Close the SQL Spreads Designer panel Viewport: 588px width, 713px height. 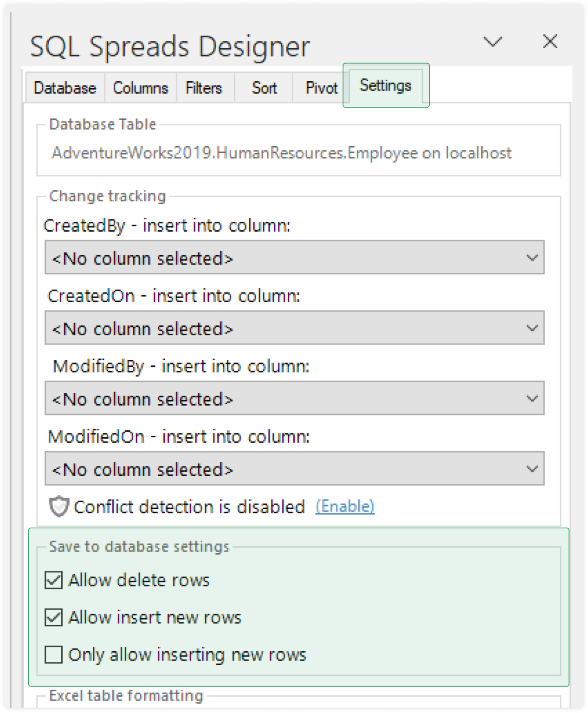(x=550, y=41)
